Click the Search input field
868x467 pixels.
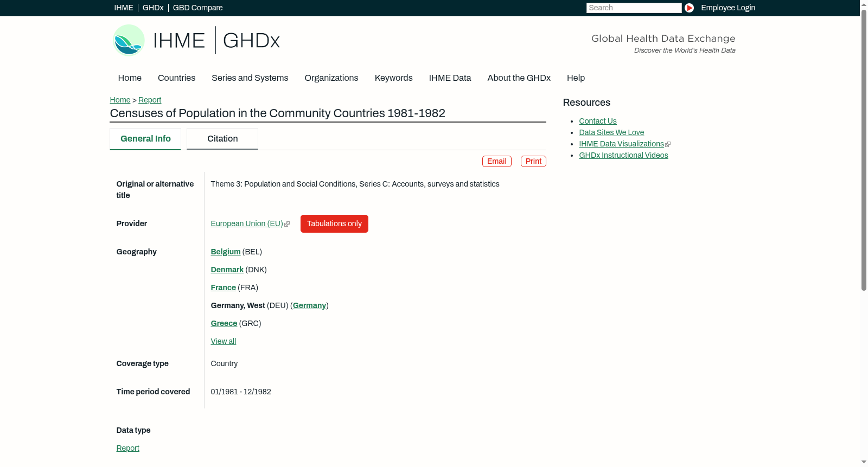pyautogui.click(x=634, y=8)
